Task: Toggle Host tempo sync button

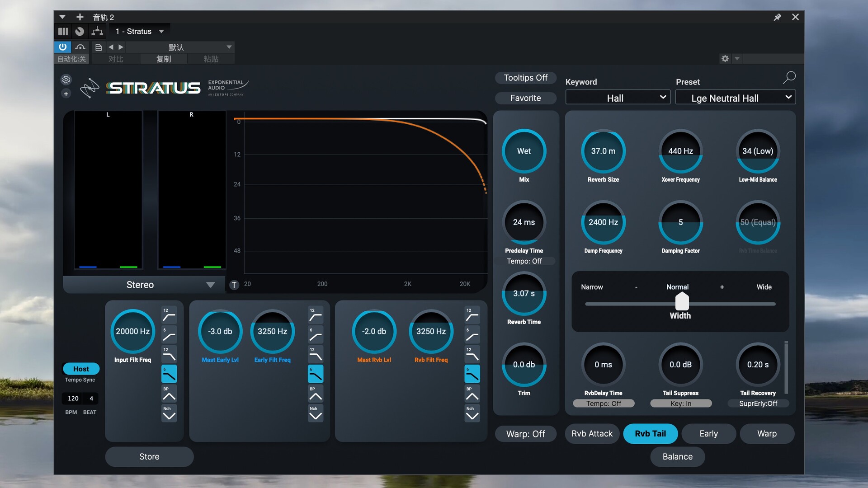Action: tap(81, 369)
